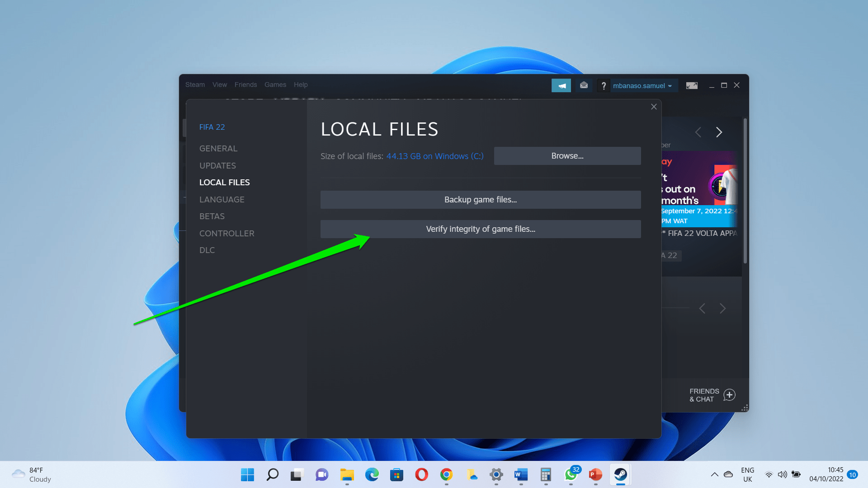Launch Opera browser from taskbar
This screenshot has width=868, height=488.
coord(421,474)
